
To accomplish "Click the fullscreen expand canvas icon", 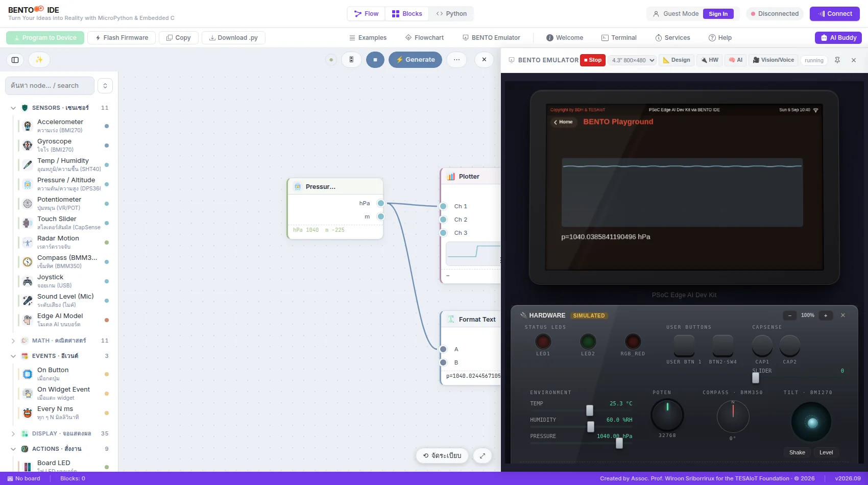I will point(483,455).
